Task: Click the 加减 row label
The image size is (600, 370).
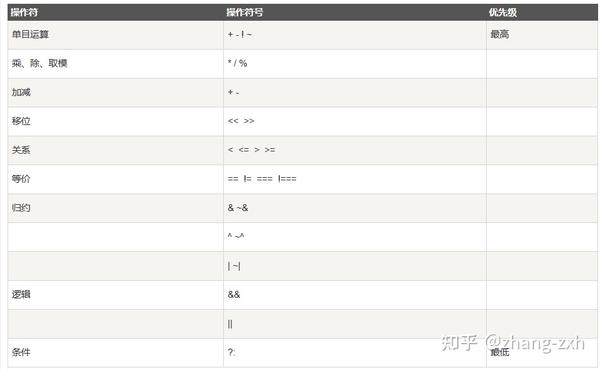Action: click(21, 92)
